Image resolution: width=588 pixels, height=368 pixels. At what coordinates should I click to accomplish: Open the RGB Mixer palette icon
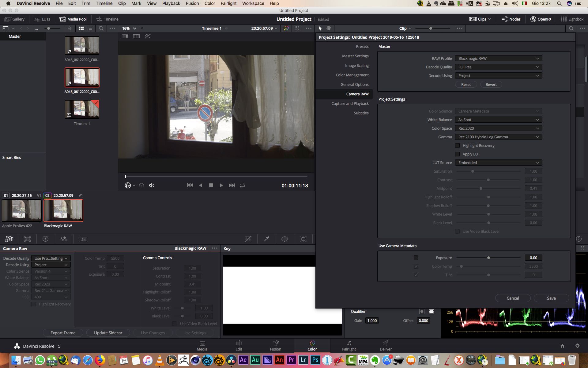click(64, 239)
